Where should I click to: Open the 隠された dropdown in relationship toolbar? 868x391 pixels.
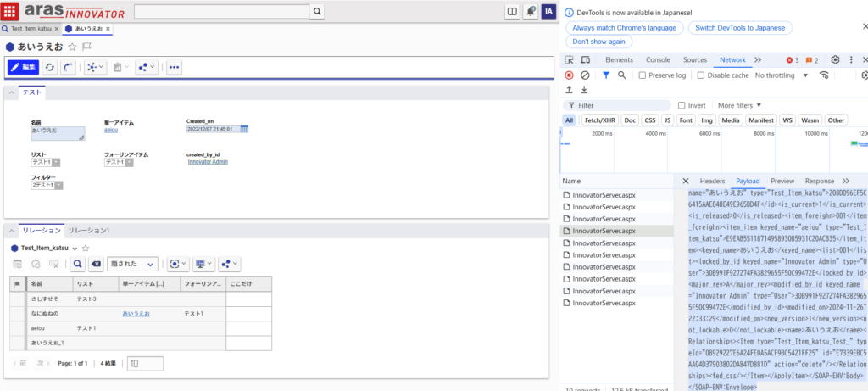134,264
